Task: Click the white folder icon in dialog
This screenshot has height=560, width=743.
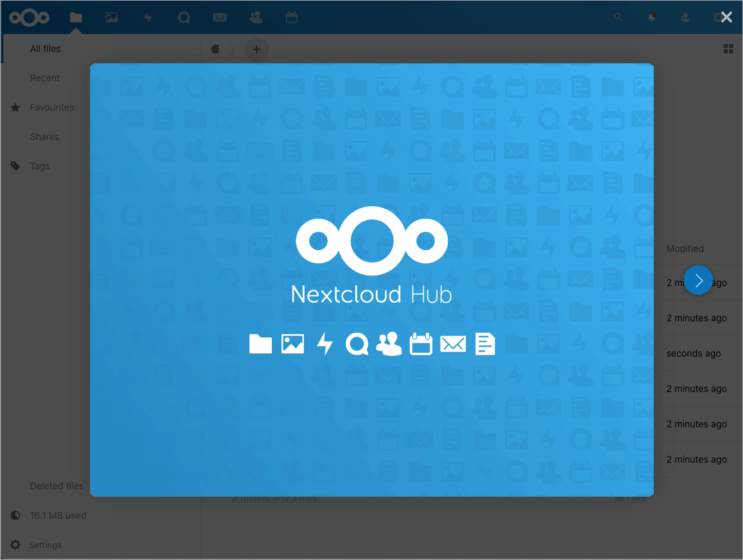Action: point(261,344)
